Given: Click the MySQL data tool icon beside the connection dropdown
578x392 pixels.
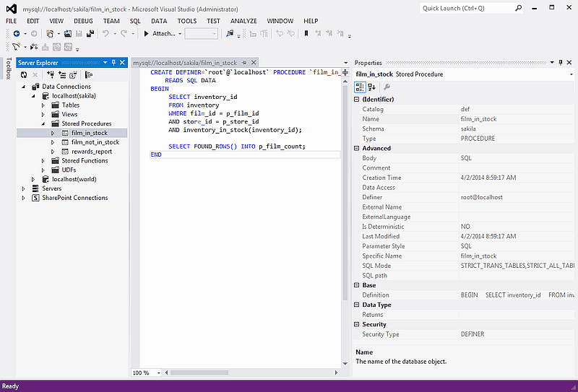Looking at the screenshot, I should tap(34, 47).
